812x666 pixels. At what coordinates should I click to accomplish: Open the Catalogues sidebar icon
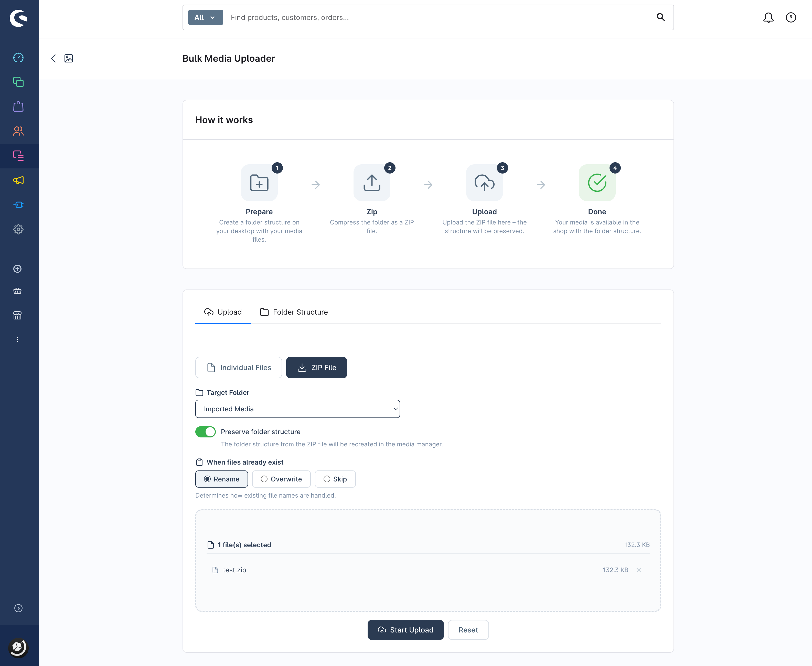[18, 82]
